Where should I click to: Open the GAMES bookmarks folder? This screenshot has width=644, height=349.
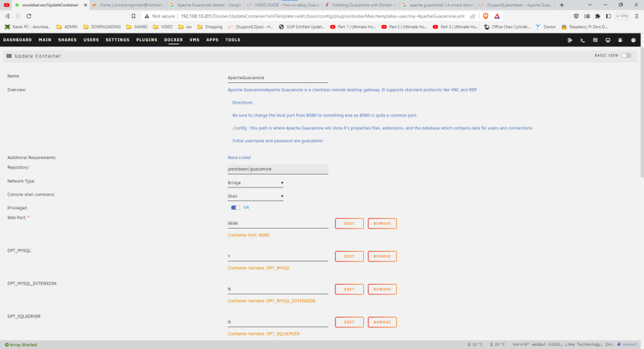tap(137, 26)
